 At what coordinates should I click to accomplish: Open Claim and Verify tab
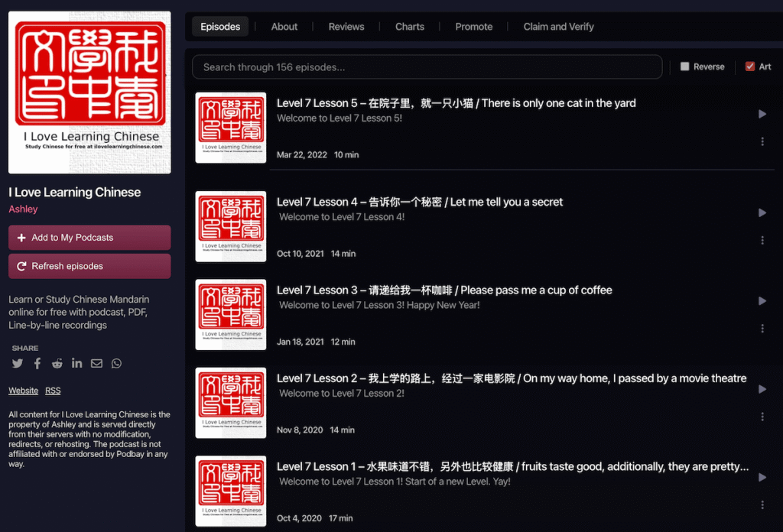pos(558,27)
